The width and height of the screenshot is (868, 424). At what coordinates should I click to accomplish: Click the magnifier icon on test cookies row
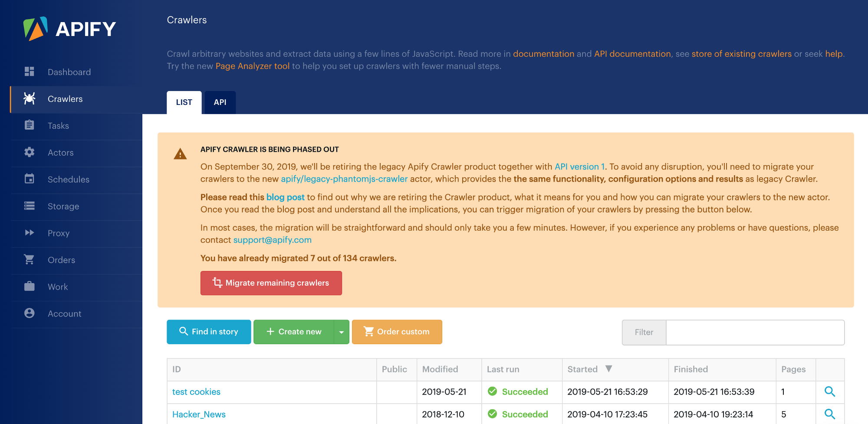830,391
